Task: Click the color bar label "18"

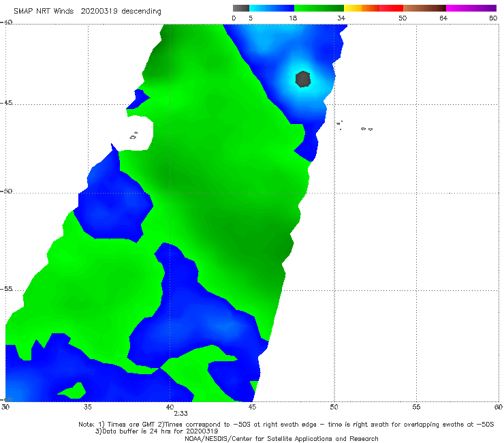Action: [293, 18]
